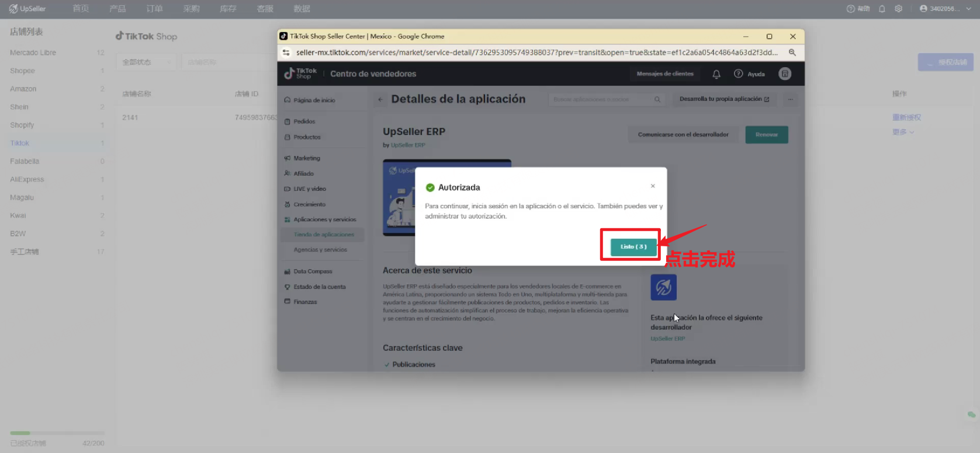The height and width of the screenshot is (453, 980).
Task: Click the UpSeller logo in the top bar
Action: click(27, 9)
